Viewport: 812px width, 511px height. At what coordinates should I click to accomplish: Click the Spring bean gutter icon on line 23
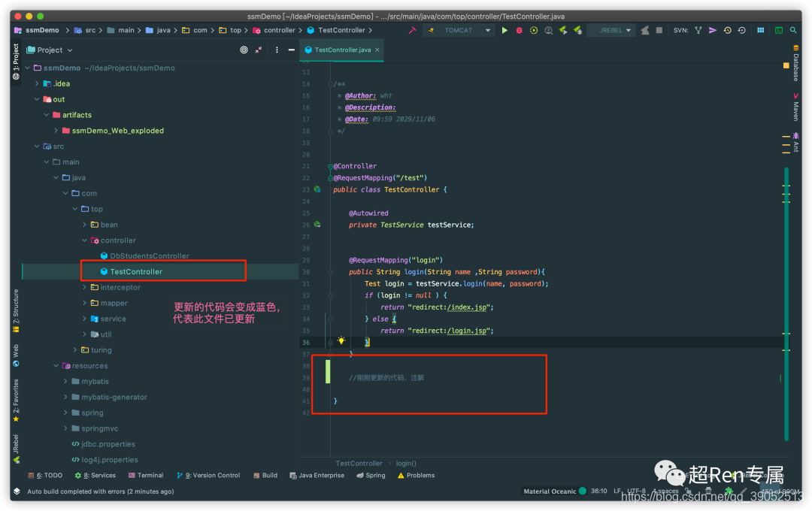coord(317,189)
